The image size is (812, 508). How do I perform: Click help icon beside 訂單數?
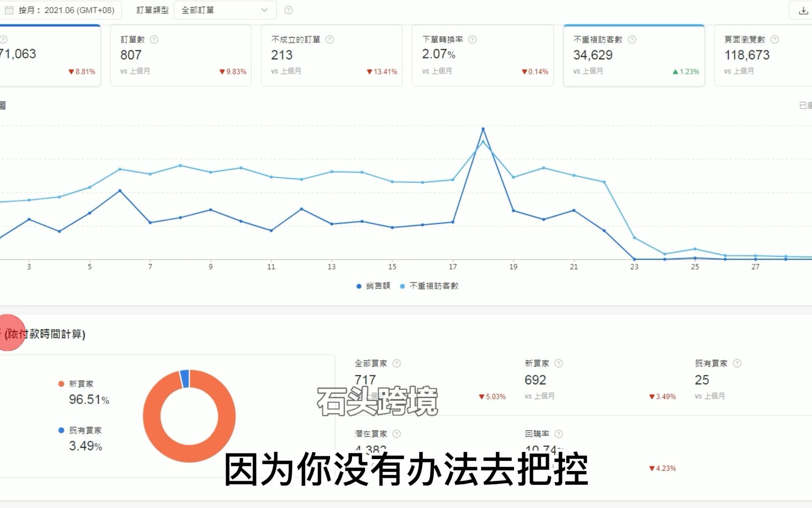[x=154, y=40]
